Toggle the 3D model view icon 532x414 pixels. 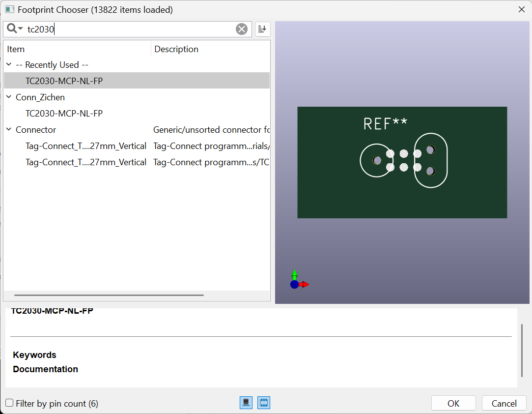(x=246, y=403)
